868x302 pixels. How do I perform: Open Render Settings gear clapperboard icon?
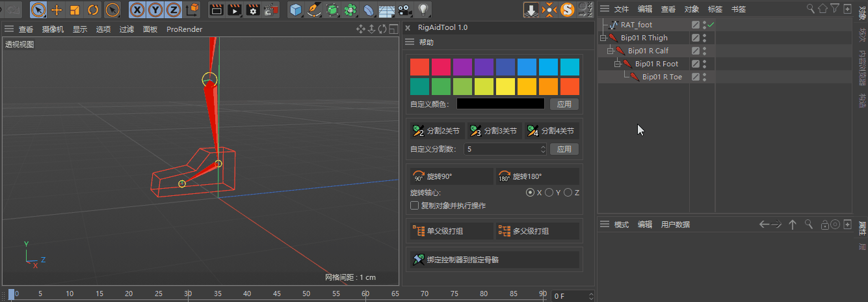pos(254,9)
